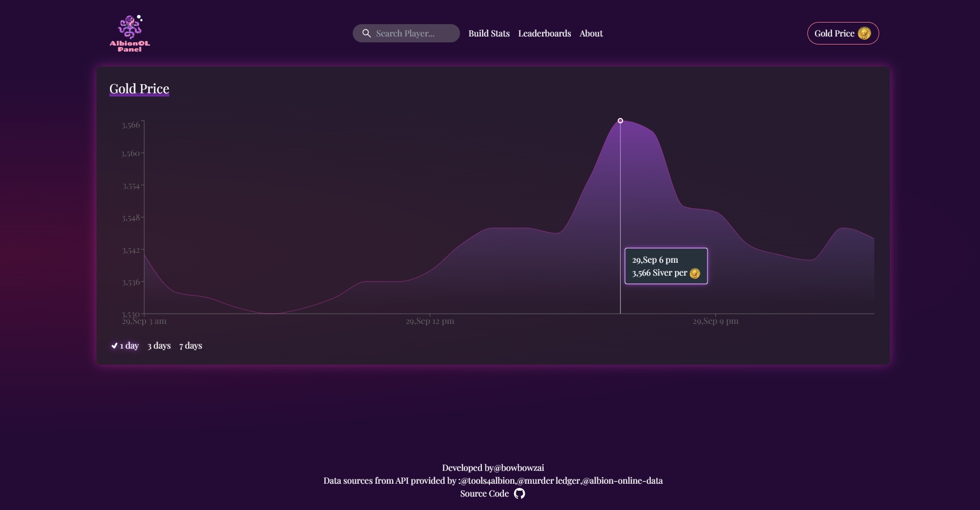Click the GitHub icon next to Source Code

[518, 493]
